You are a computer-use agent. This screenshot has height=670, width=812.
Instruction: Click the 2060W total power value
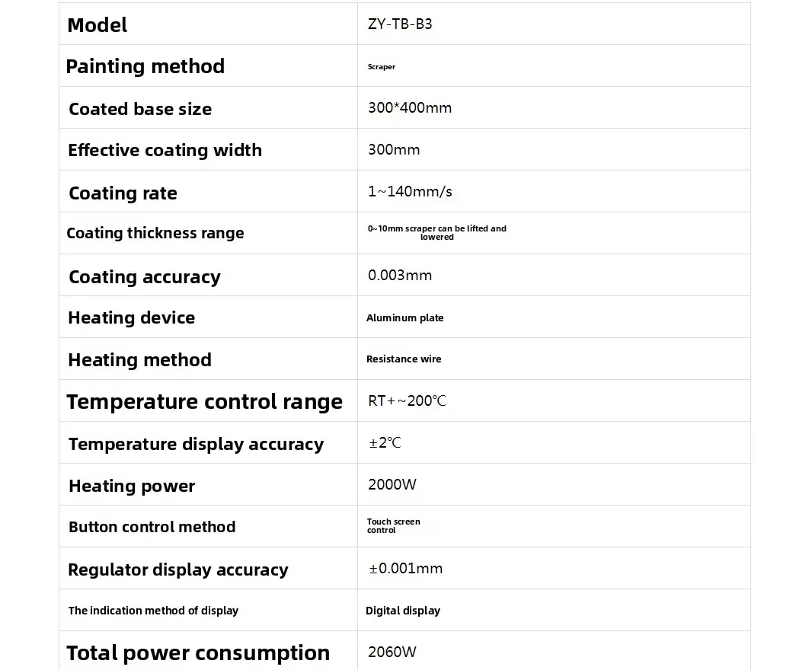pyautogui.click(x=392, y=652)
